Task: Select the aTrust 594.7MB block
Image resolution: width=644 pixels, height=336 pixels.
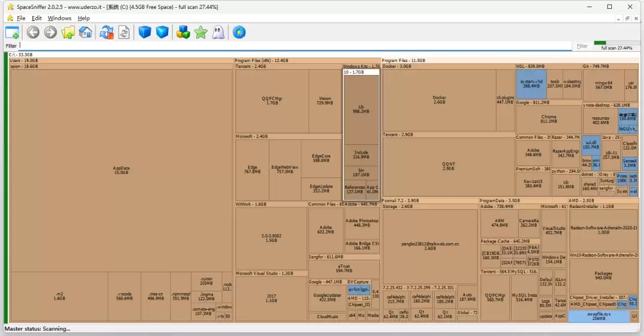Action: (x=344, y=269)
